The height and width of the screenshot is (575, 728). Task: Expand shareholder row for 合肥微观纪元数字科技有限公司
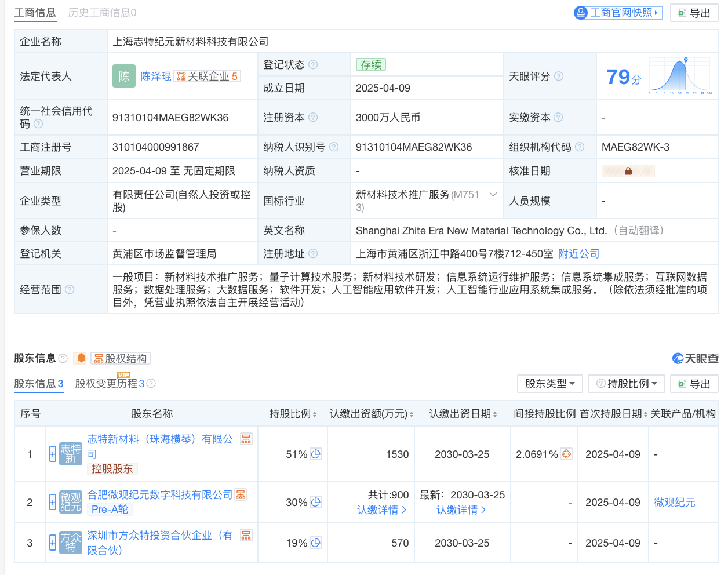coord(53,503)
